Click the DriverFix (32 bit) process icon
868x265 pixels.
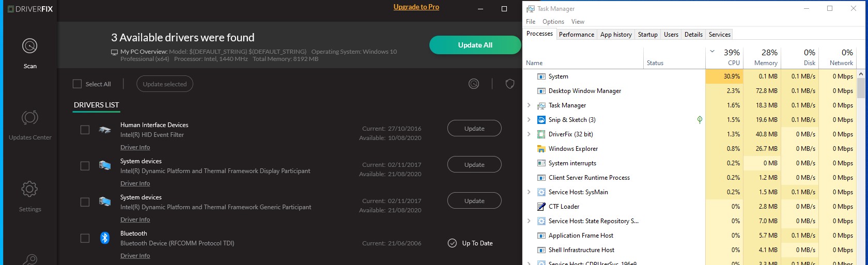tap(541, 134)
